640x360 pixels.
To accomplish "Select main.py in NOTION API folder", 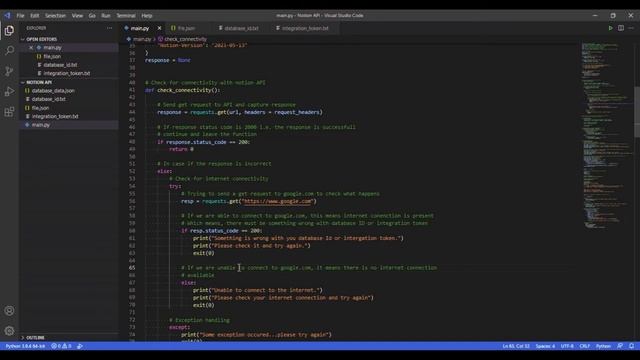I will [x=41, y=125].
